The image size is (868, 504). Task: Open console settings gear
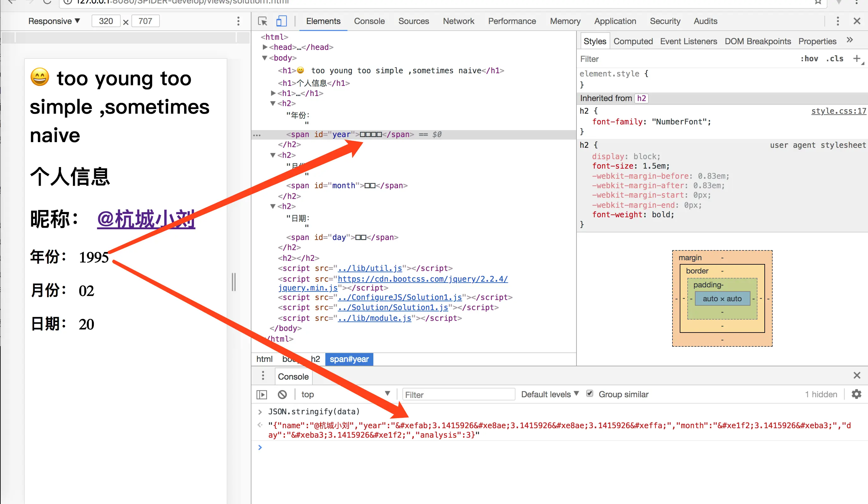click(856, 394)
